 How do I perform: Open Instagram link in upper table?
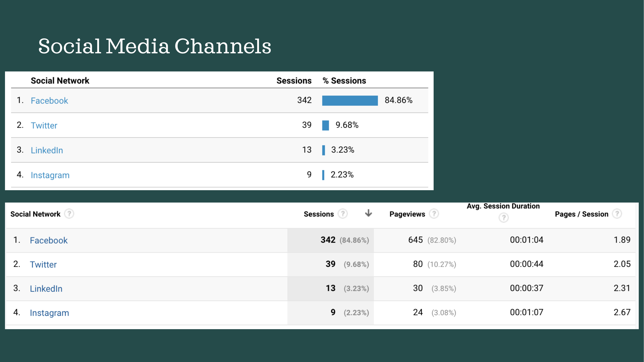[x=50, y=175]
